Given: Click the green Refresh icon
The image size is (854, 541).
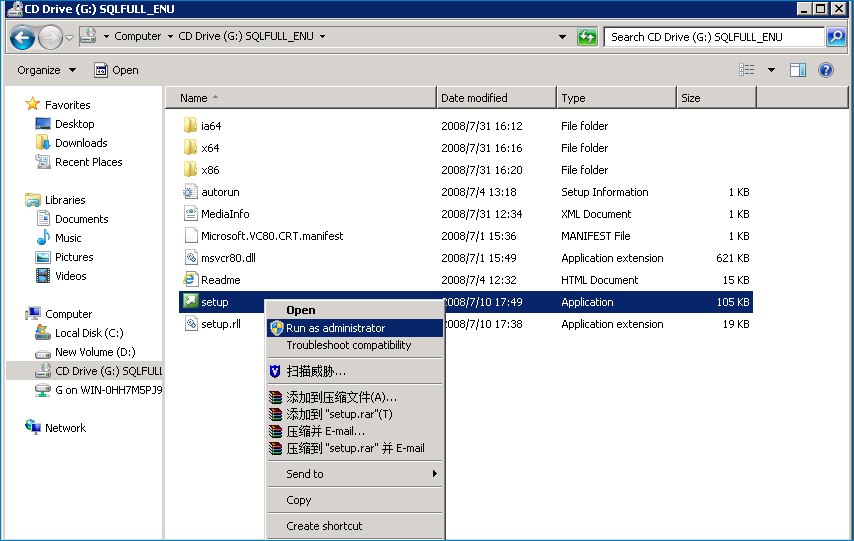Looking at the screenshot, I should click(587, 37).
